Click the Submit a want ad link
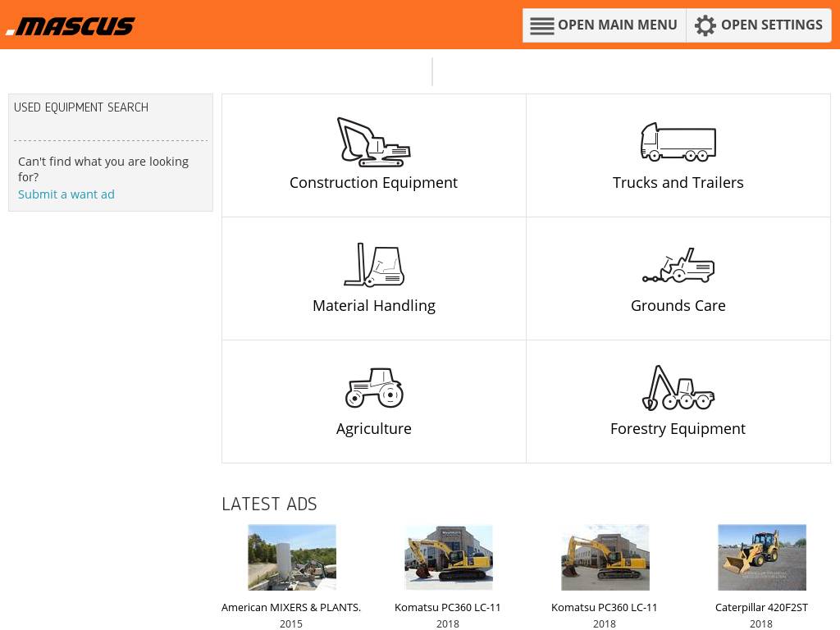The image size is (840, 630). pyautogui.click(x=66, y=194)
